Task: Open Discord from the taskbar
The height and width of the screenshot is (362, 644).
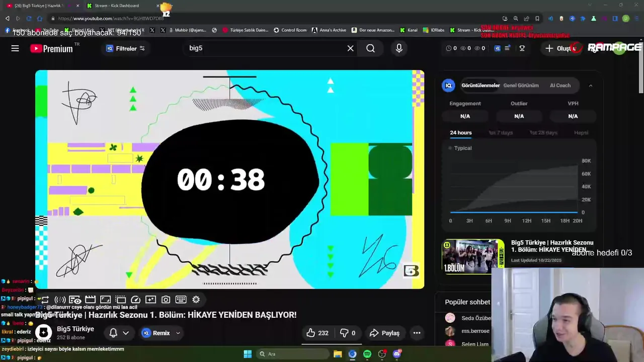Action: (x=397, y=354)
